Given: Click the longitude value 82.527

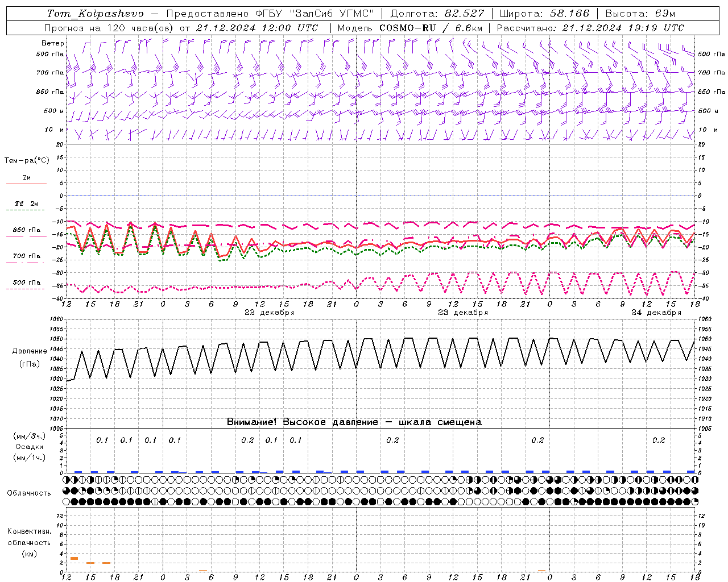Looking at the screenshot, I should click(x=461, y=14).
